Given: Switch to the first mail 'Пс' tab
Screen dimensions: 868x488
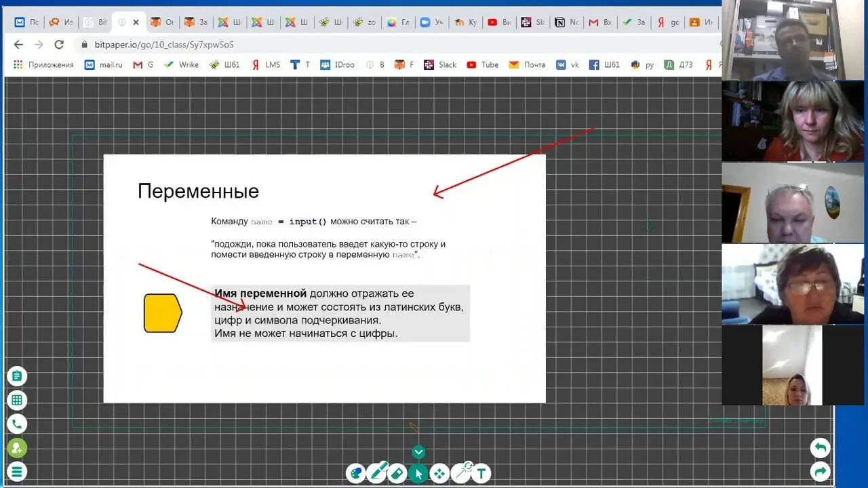Looking at the screenshot, I should 26,22.
